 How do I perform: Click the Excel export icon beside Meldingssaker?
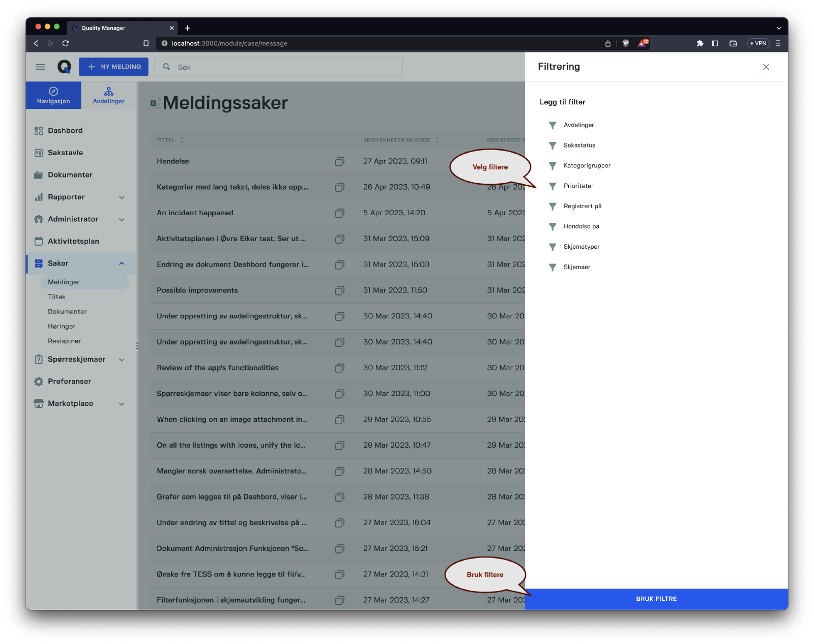click(x=155, y=103)
